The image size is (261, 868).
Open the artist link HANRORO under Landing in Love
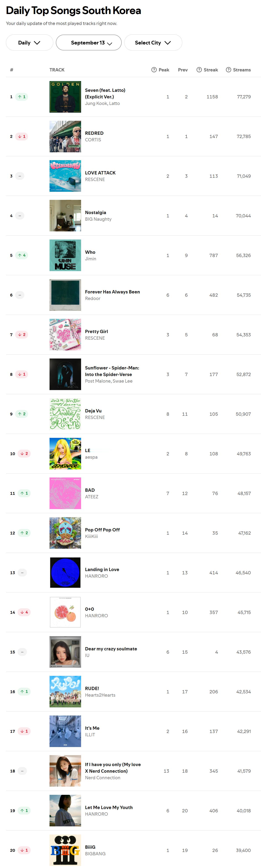96,576
